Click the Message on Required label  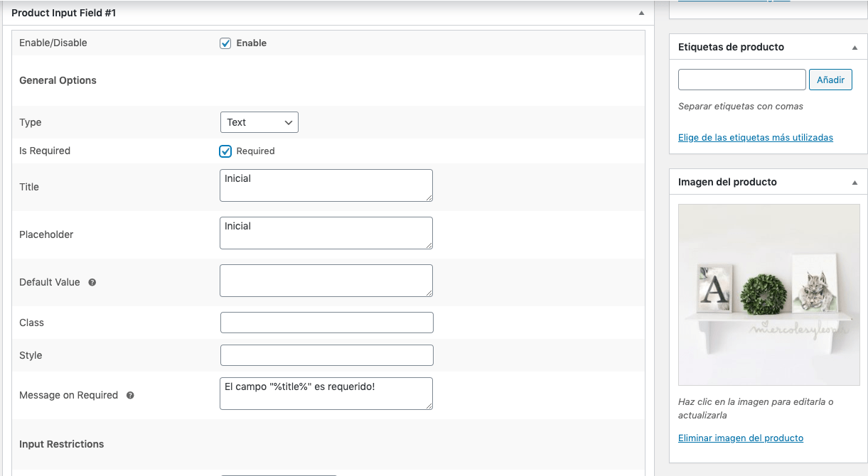point(68,395)
